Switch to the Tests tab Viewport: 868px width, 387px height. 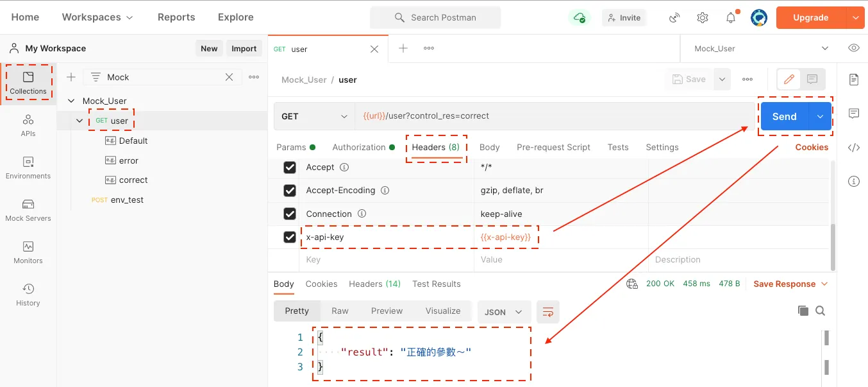618,147
